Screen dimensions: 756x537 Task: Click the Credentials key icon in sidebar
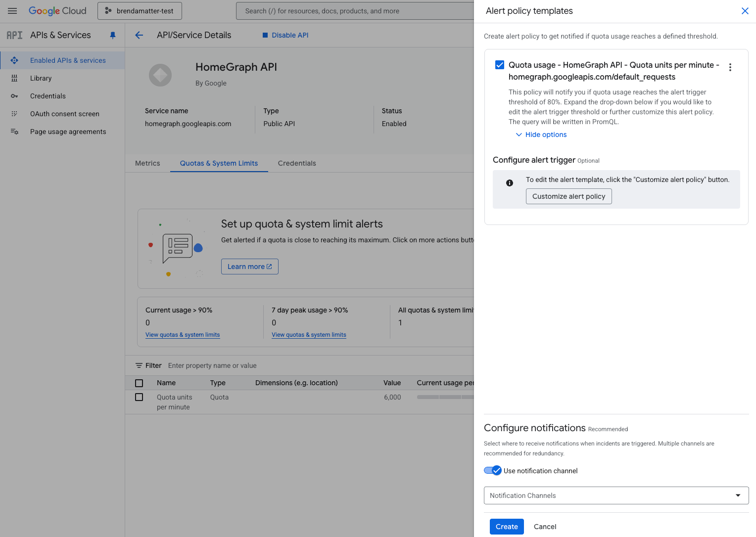click(x=14, y=96)
